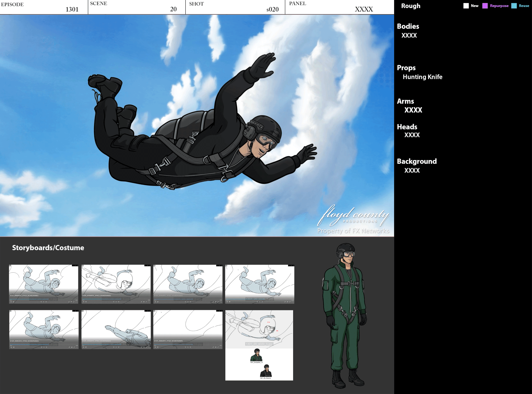The width and height of the screenshot is (532, 394).
Task: Click the PANEL field label
Action: 298,3
